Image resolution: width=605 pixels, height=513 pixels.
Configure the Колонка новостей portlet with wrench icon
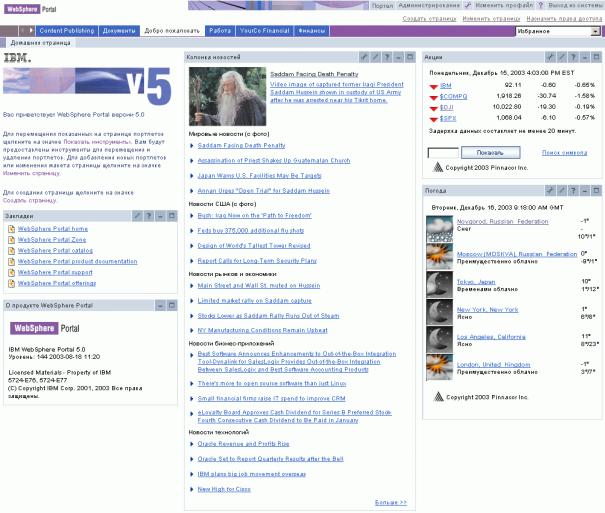click(x=364, y=57)
